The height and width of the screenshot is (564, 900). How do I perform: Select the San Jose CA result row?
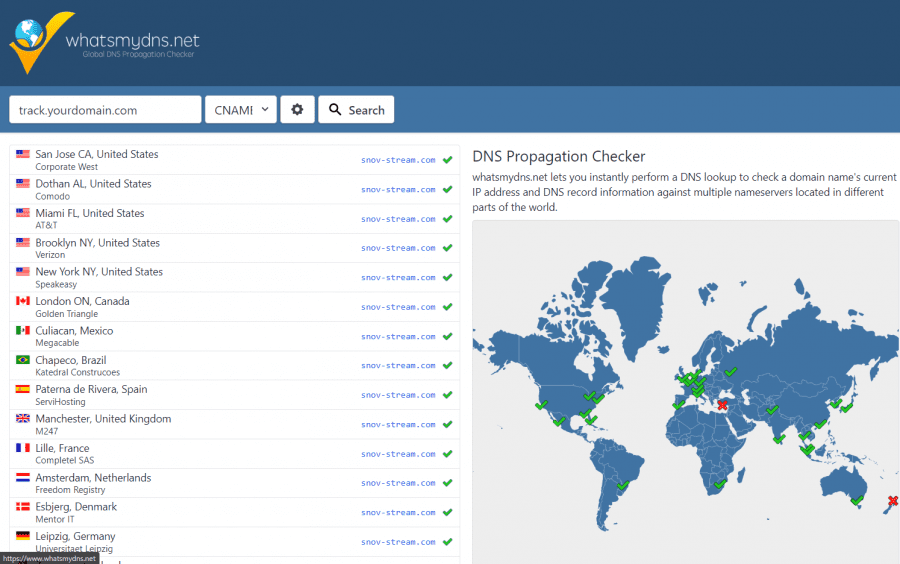[234, 160]
